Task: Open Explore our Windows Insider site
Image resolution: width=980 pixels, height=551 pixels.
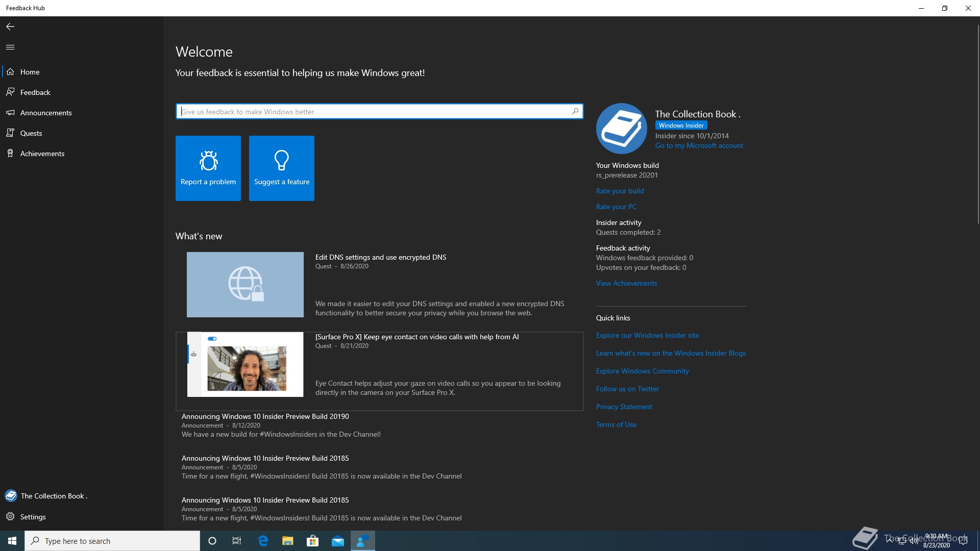Action: coord(647,335)
